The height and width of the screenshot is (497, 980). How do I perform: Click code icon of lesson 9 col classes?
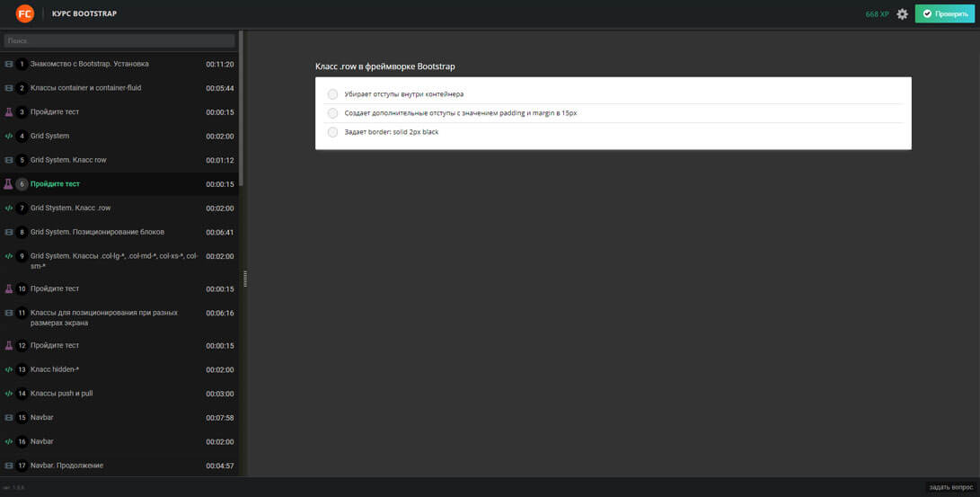click(9, 256)
